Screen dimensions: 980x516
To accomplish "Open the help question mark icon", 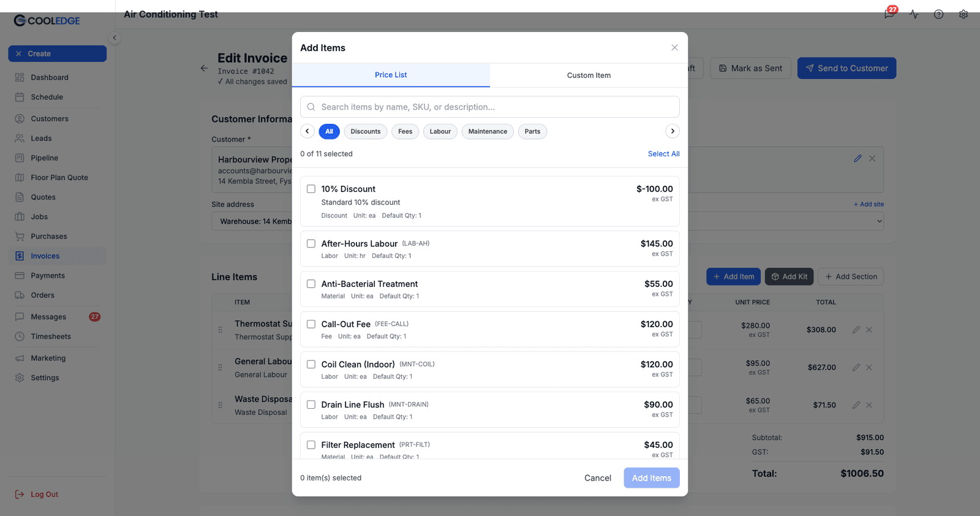I will (938, 14).
